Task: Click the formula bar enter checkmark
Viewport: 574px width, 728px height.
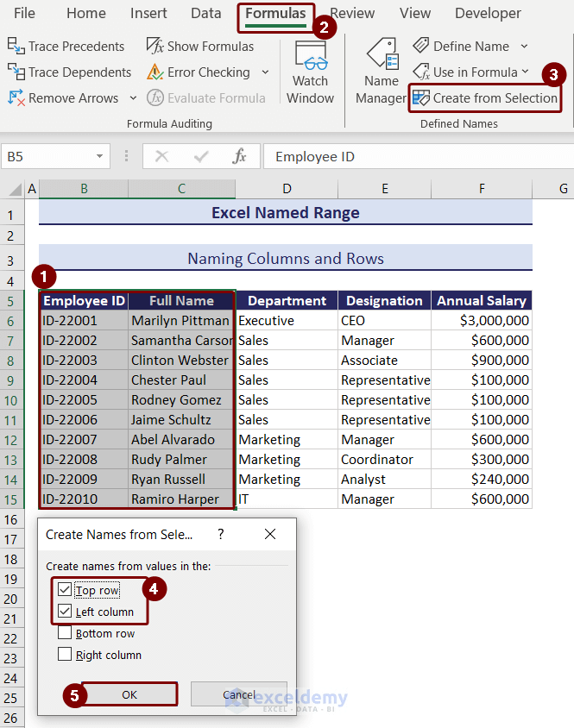Action: pos(201,156)
